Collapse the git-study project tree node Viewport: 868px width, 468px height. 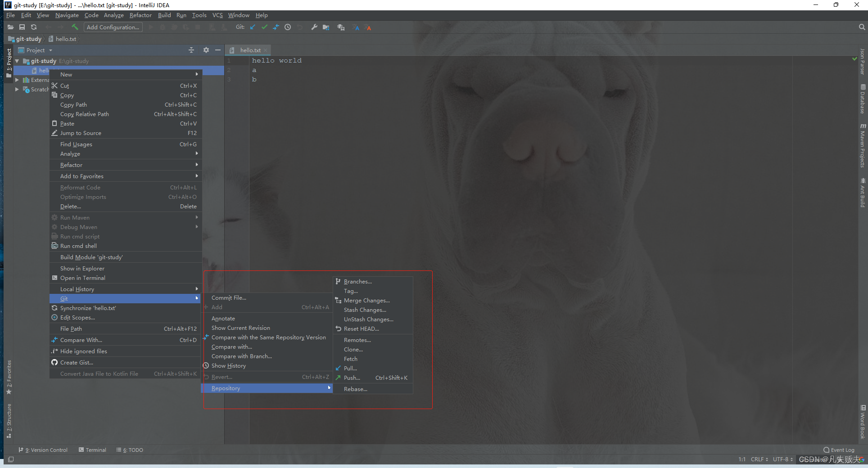point(17,61)
